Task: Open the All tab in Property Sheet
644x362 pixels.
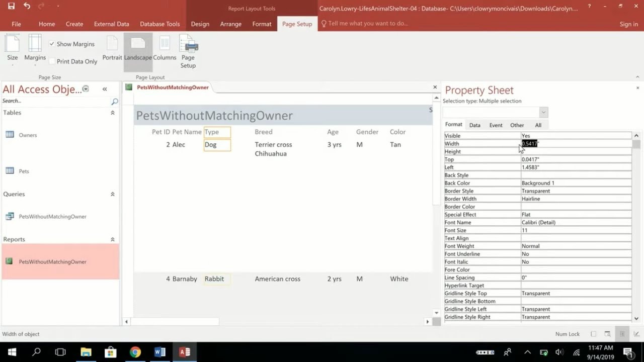Action: pyautogui.click(x=538, y=125)
